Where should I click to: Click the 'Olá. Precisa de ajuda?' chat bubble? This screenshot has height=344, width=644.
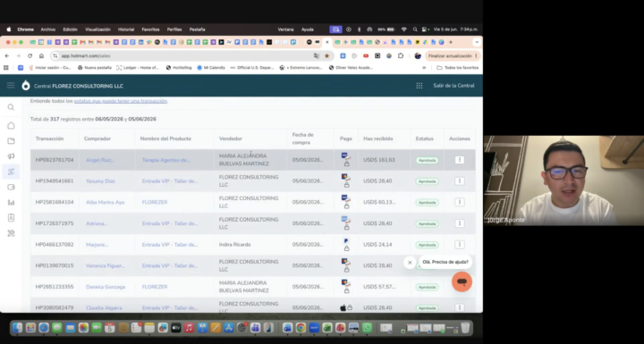tap(445, 262)
